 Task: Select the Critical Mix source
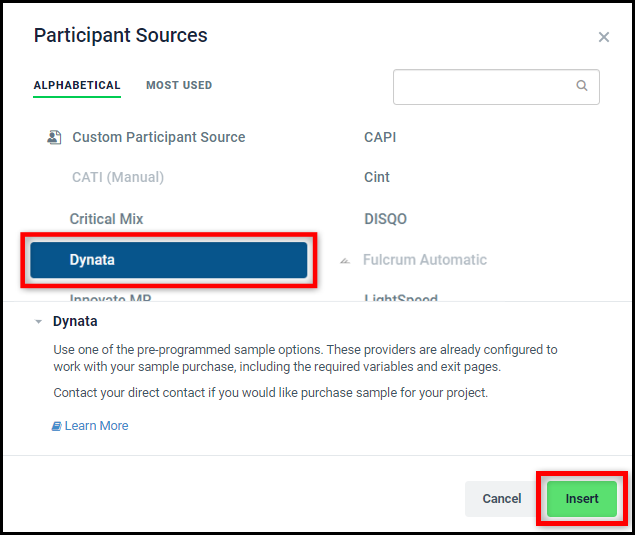pos(107,219)
